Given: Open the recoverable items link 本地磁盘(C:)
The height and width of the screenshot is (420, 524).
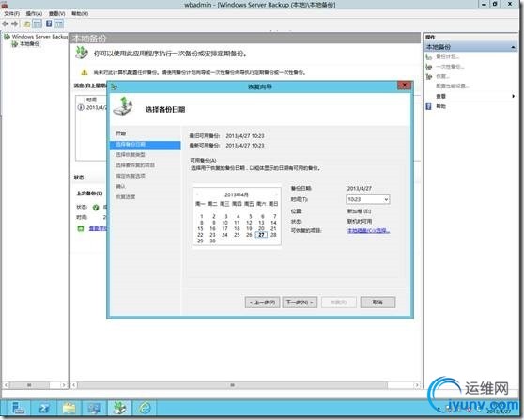Looking at the screenshot, I should 369,231.
